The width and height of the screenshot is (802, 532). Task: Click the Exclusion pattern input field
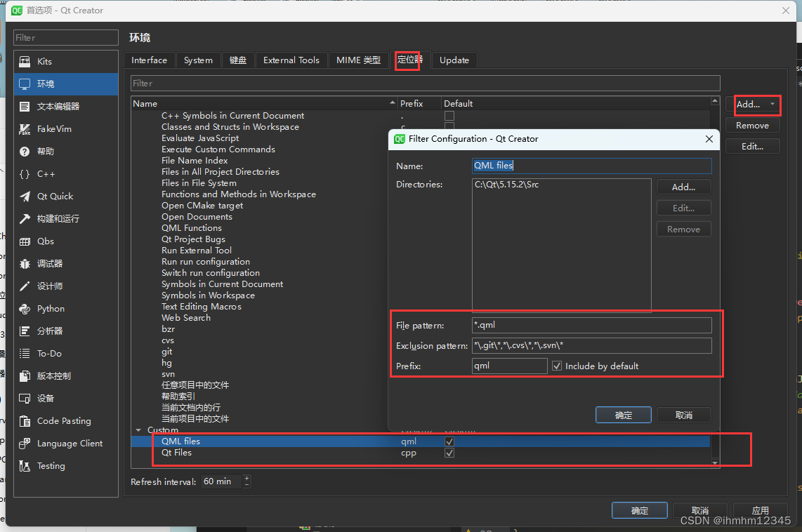pos(592,345)
